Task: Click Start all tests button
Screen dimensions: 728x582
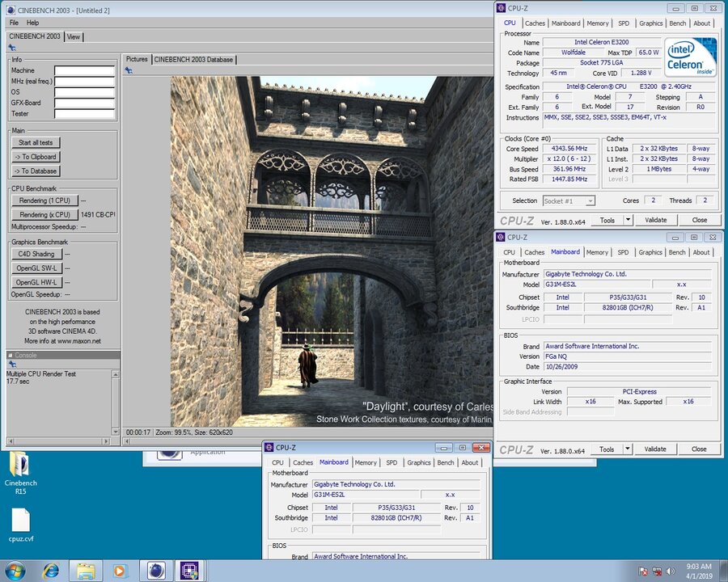Action: 36,142
